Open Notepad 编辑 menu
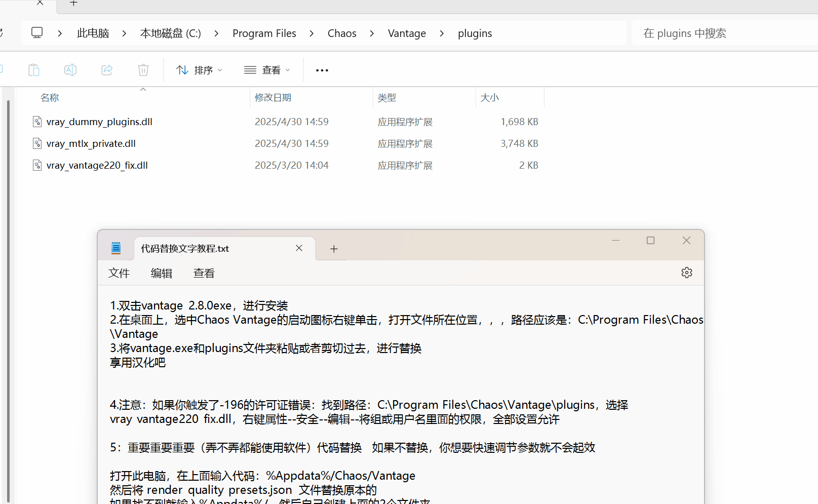Image resolution: width=818 pixels, height=504 pixels. click(x=162, y=273)
